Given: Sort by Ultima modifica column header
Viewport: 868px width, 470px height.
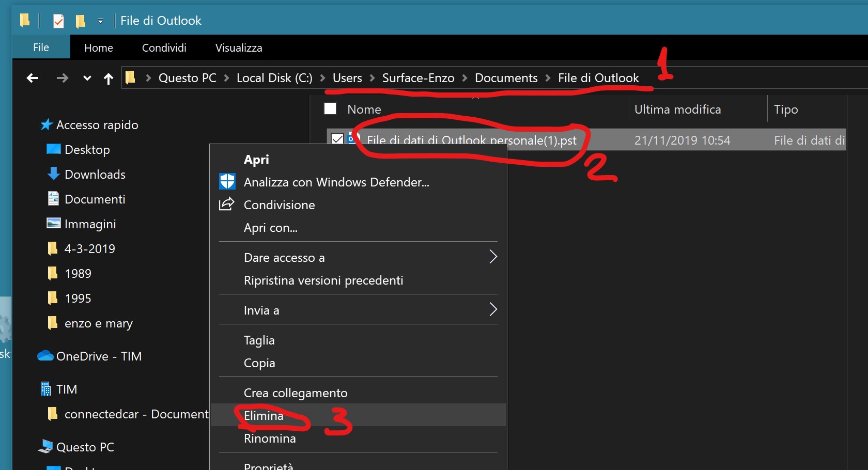Looking at the screenshot, I should (677, 109).
